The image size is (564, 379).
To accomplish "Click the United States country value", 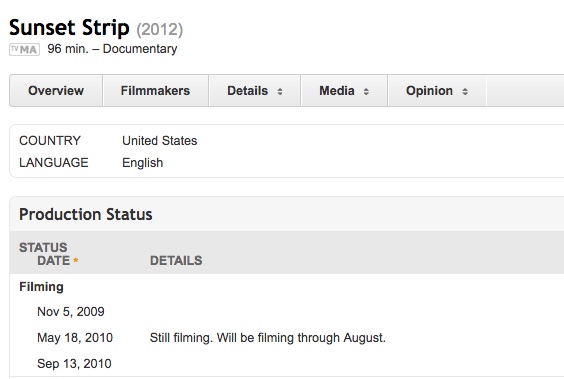I will 160,141.
